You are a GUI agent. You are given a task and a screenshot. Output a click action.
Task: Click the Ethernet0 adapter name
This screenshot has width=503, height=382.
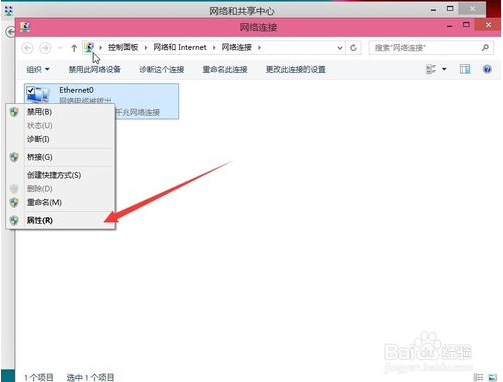76,90
